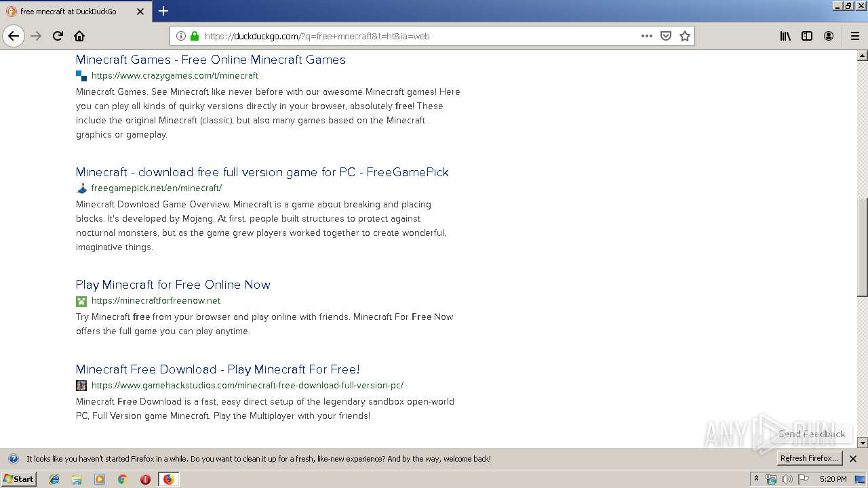The height and width of the screenshot is (488, 868).
Task: Click the Send Feedback button
Action: [812, 434]
